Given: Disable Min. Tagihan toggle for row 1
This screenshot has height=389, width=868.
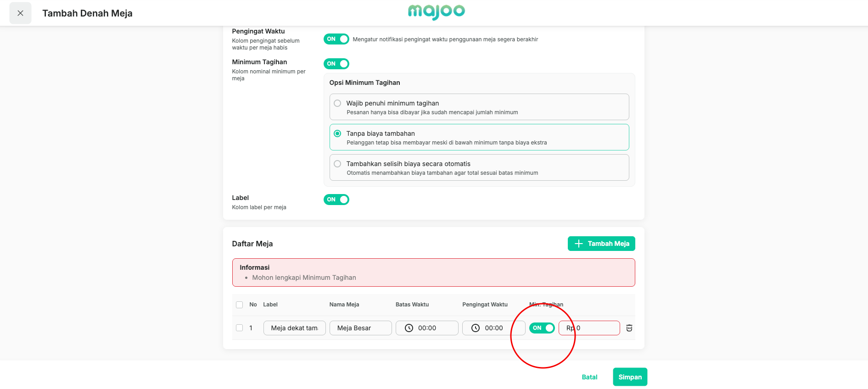Looking at the screenshot, I should (542, 328).
